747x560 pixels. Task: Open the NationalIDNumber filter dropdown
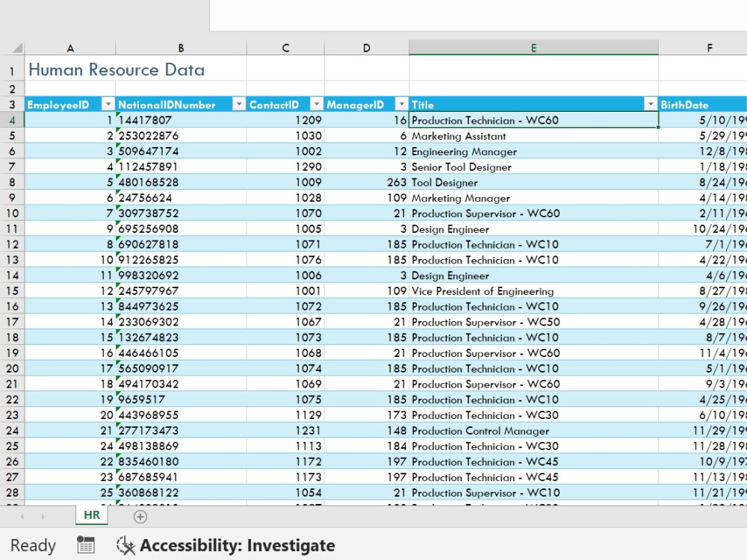click(239, 105)
